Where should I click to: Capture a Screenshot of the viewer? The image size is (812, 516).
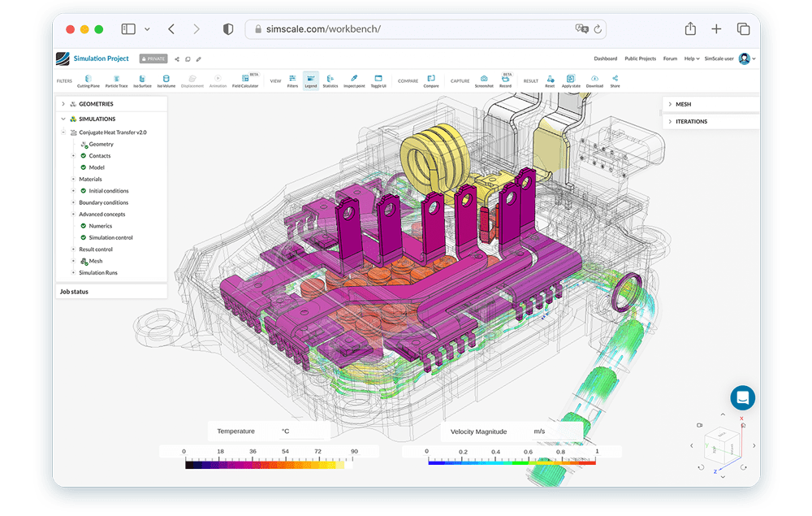[484, 80]
